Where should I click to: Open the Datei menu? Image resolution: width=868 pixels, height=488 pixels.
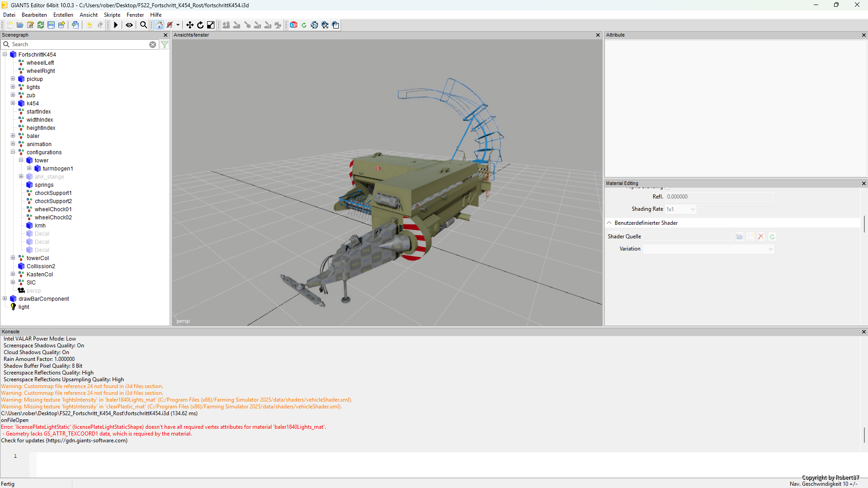(x=9, y=15)
